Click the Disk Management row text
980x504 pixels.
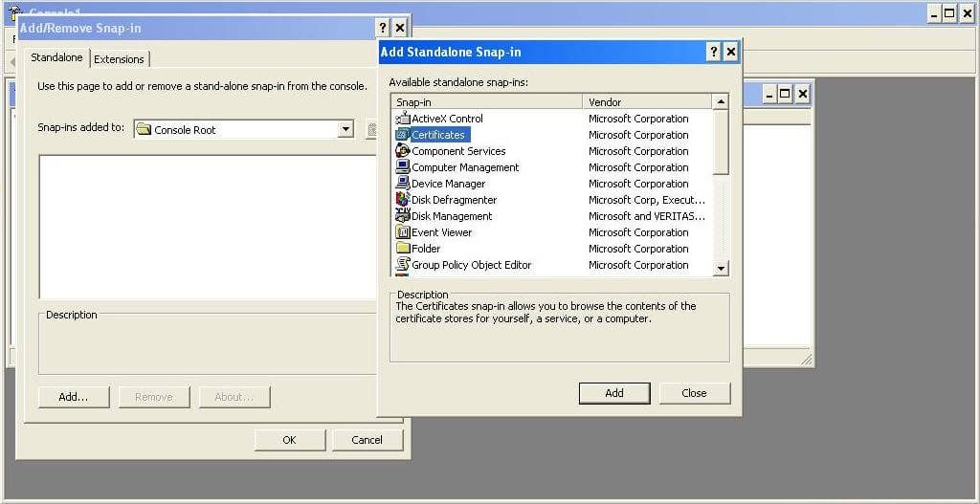click(x=452, y=216)
